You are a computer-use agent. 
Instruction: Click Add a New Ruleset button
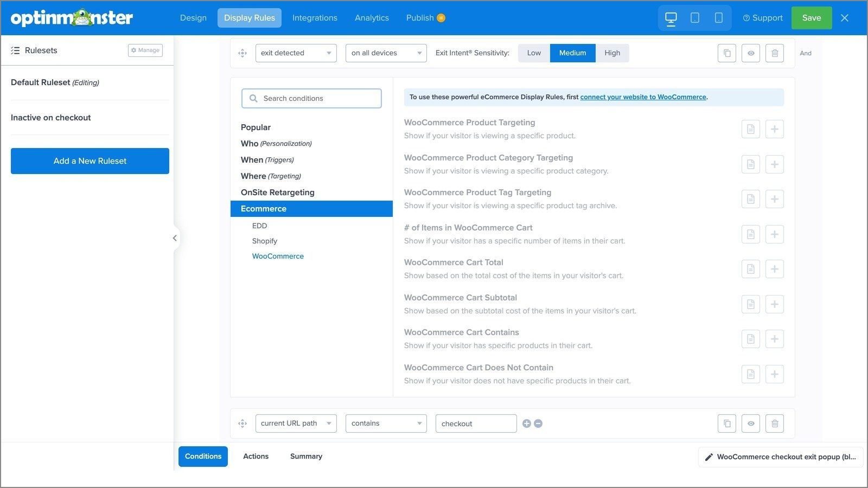(90, 161)
